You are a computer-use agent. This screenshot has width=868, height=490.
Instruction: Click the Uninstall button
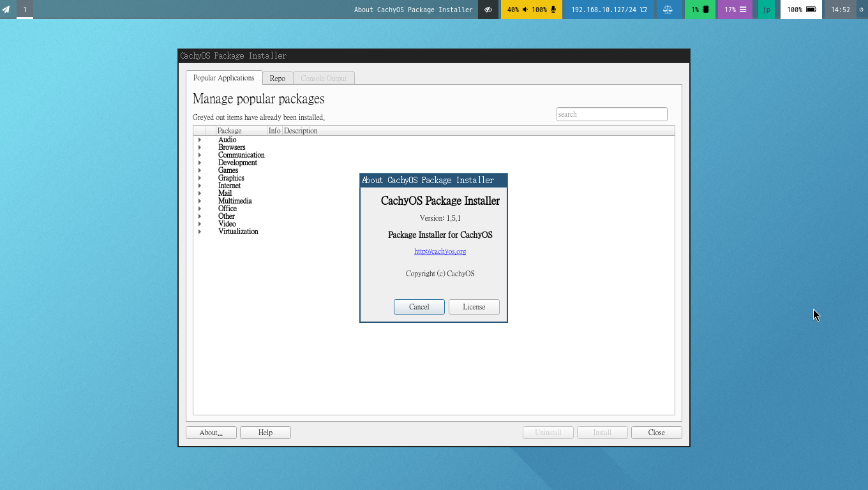click(548, 433)
